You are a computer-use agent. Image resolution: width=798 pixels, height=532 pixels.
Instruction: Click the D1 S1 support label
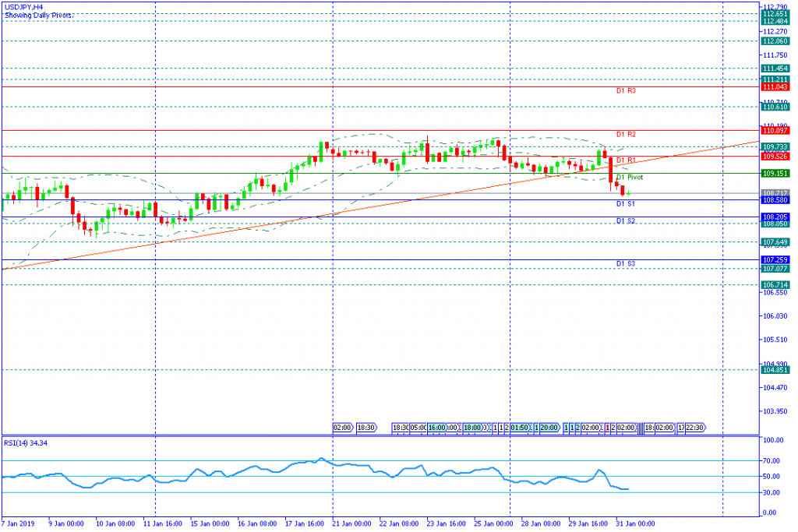pyautogui.click(x=626, y=203)
